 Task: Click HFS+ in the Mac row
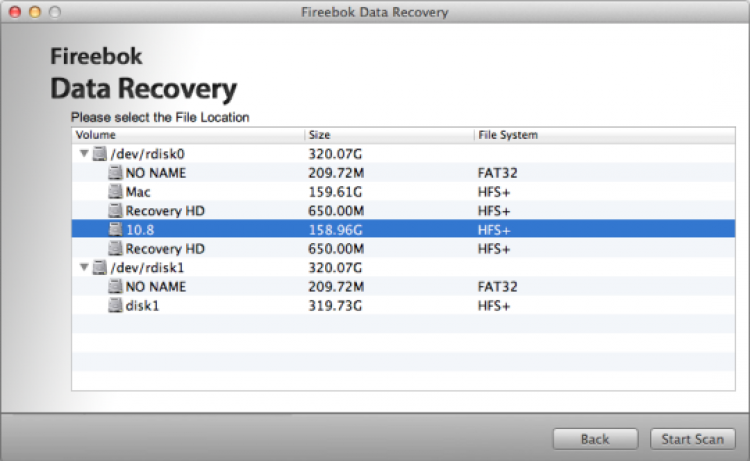click(494, 192)
